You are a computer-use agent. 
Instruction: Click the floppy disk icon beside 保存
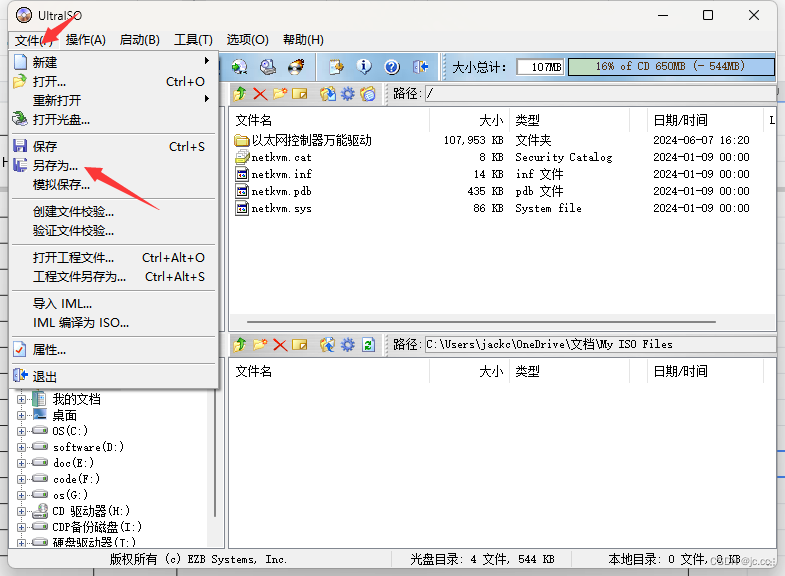pyautogui.click(x=20, y=146)
